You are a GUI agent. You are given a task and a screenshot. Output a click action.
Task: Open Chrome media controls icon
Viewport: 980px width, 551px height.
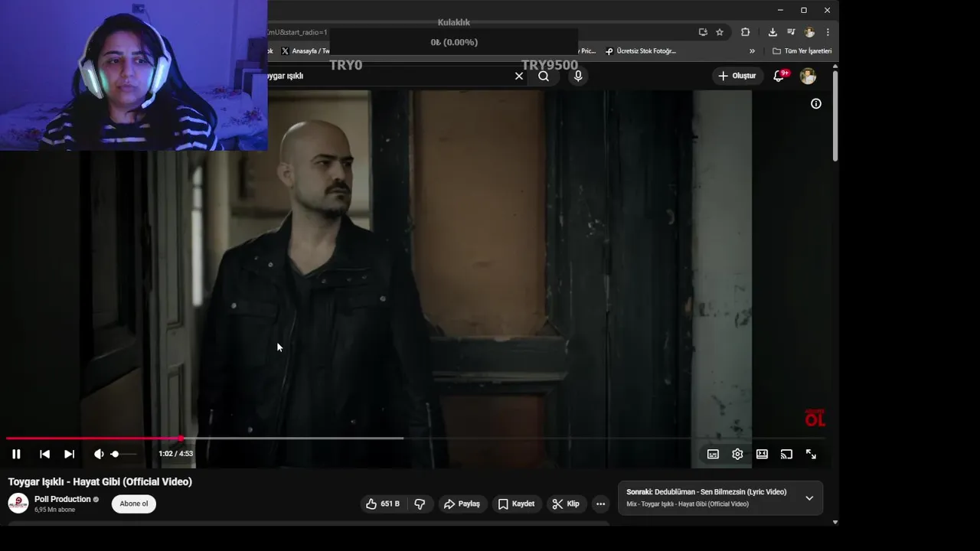click(791, 32)
